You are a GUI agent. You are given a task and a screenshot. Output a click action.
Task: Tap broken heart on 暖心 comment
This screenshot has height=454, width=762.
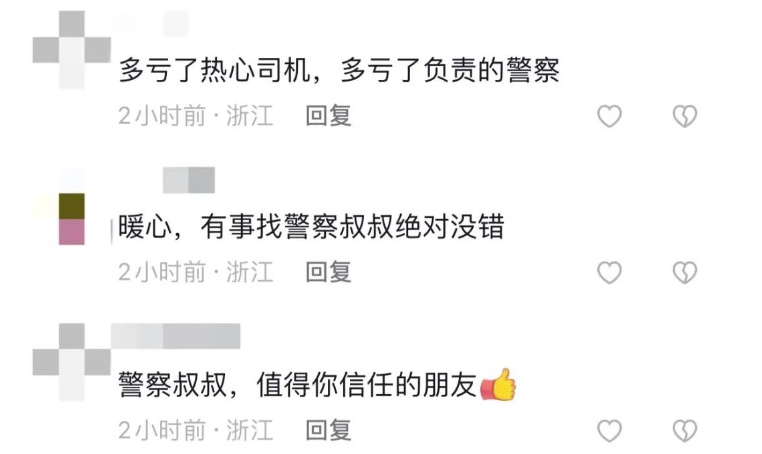coord(685,272)
